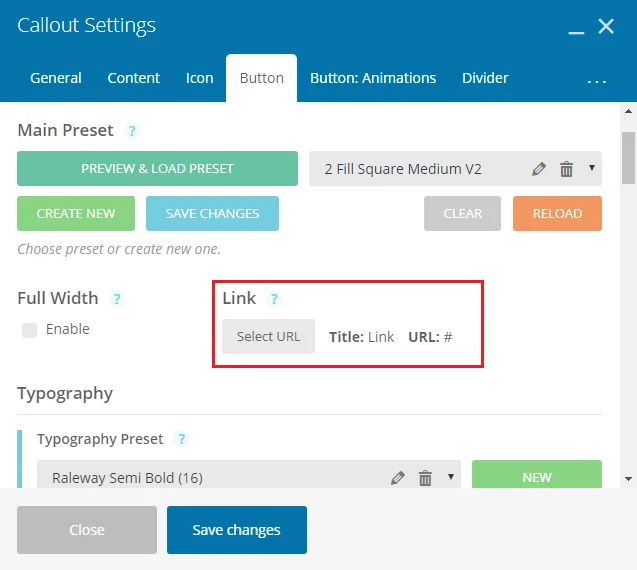Edit the 2 Fill Square Medium V2 preset with pencil icon
This screenshot has height=570, width=637.
point(539,169)
